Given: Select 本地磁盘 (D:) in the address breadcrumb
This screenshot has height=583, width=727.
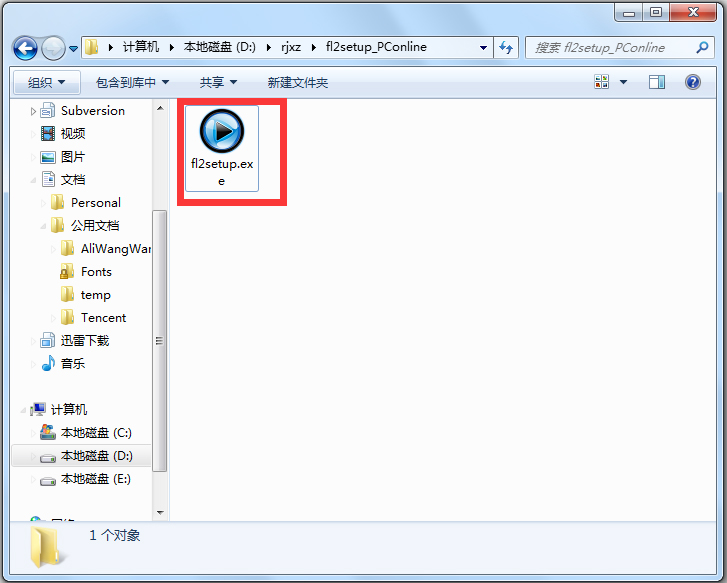Looking at the screenshot, I should pos(220,47).
